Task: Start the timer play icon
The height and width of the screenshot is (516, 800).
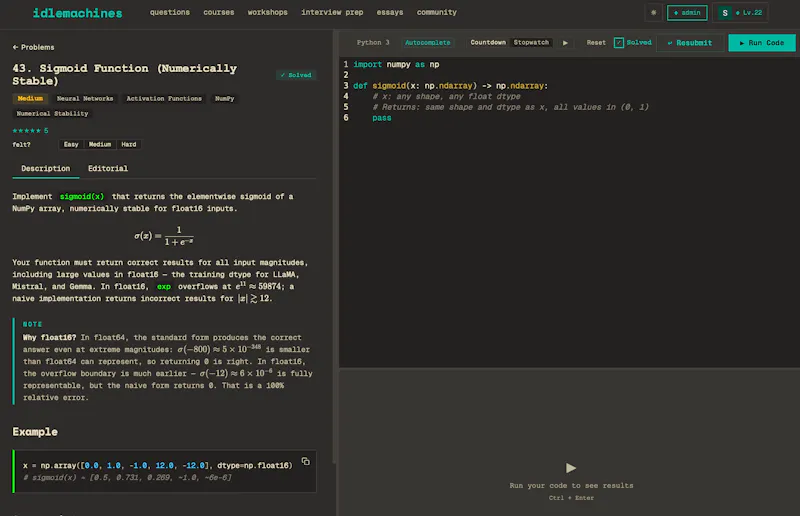Action: [x=565, y=43]
